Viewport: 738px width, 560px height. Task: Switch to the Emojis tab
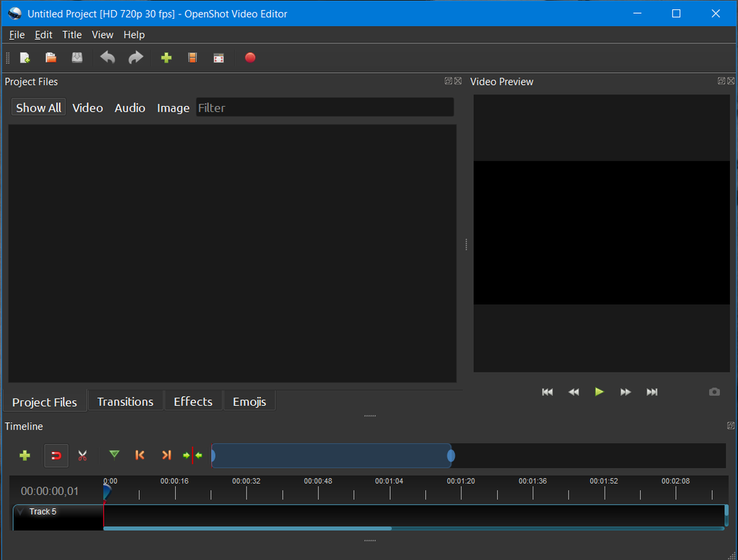point(249,401)
